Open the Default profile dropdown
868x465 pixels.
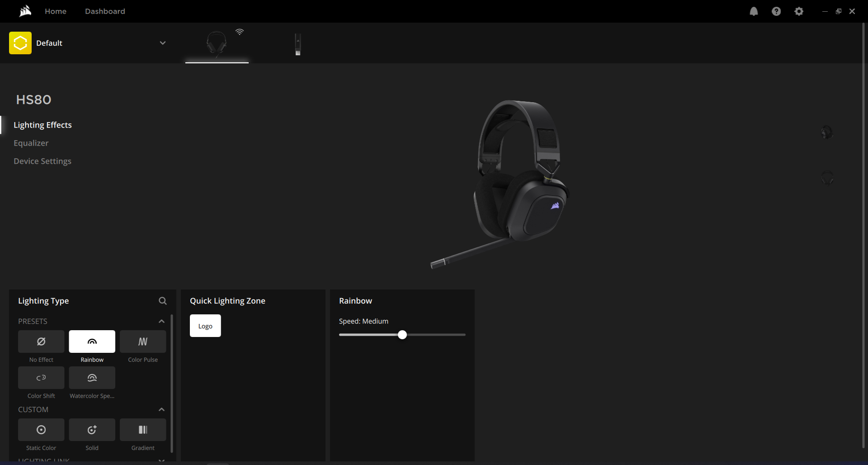point(163,43)
